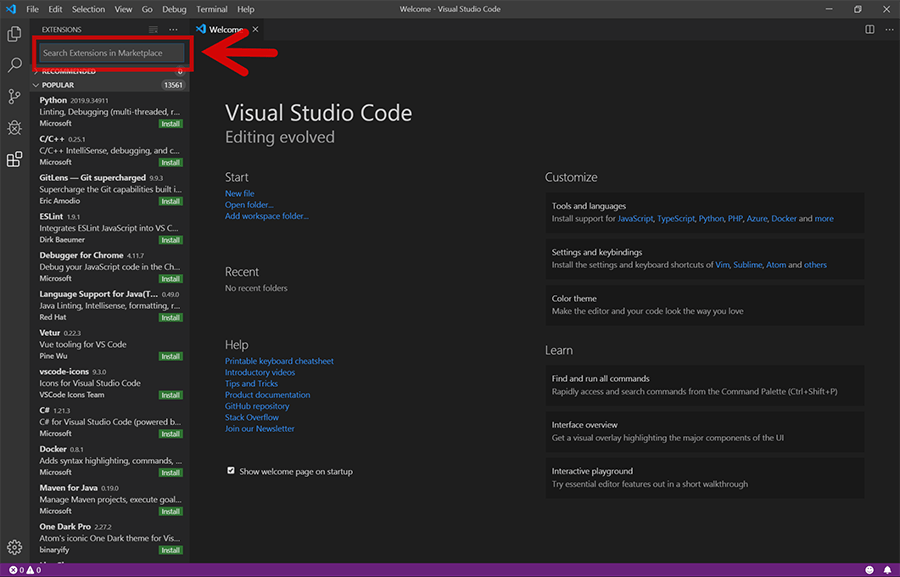Click Add workspace folder... link

coord(266,216)
